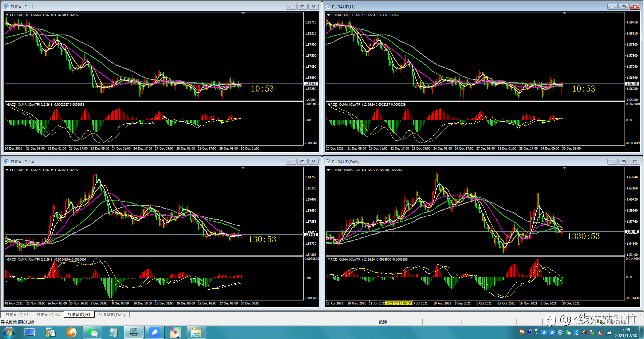This screenshot has width=644, height=339.
Task: Expand the triangle beside EURAUD,H4 chart label
Action: pos(7,170)
